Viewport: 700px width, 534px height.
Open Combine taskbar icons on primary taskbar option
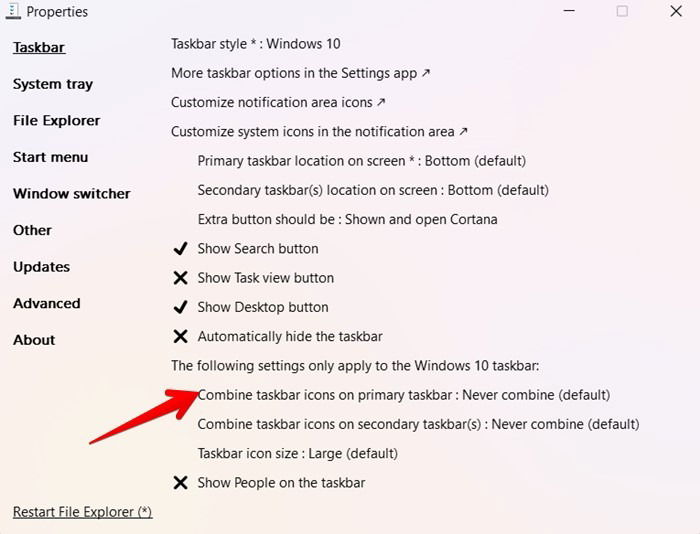(x=404, y=395)
